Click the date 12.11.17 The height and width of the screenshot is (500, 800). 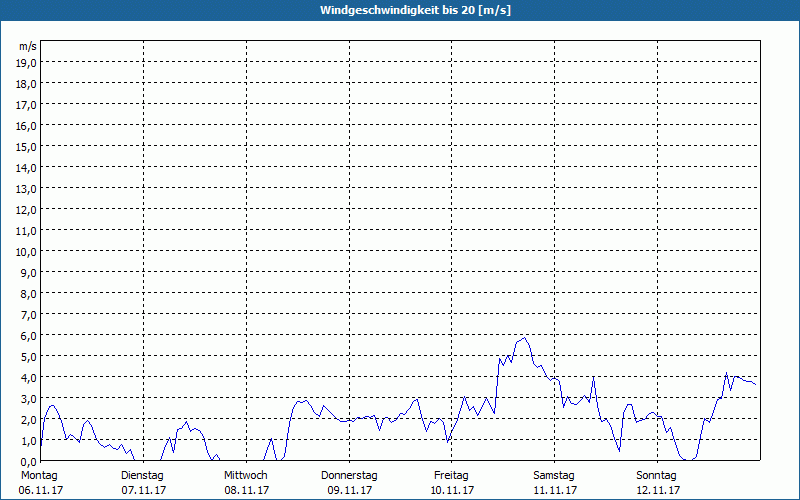point(658,490)
